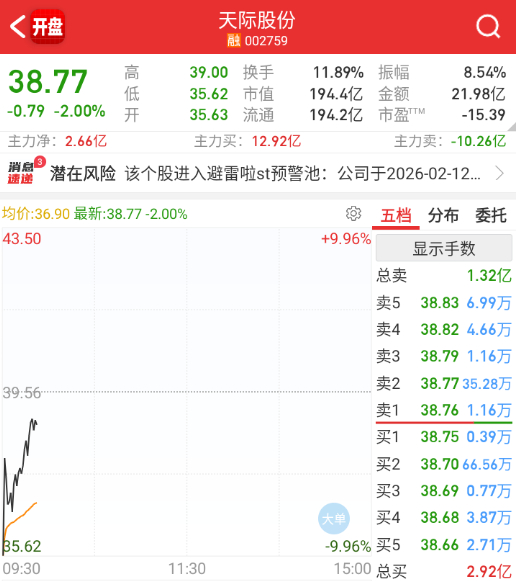Tap the 大单 floating bubble
Screen dimensions: 516x581
pos(334,518)
